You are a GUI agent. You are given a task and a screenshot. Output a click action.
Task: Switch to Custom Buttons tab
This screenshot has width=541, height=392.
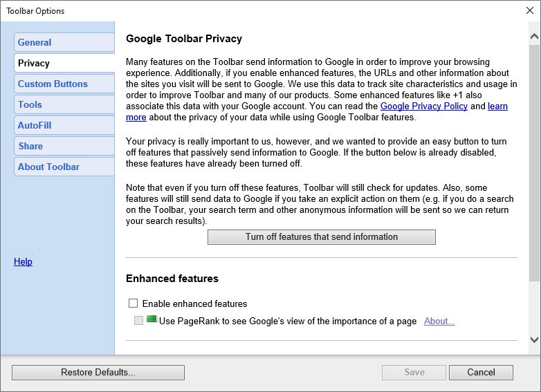(x=64, y=84)
